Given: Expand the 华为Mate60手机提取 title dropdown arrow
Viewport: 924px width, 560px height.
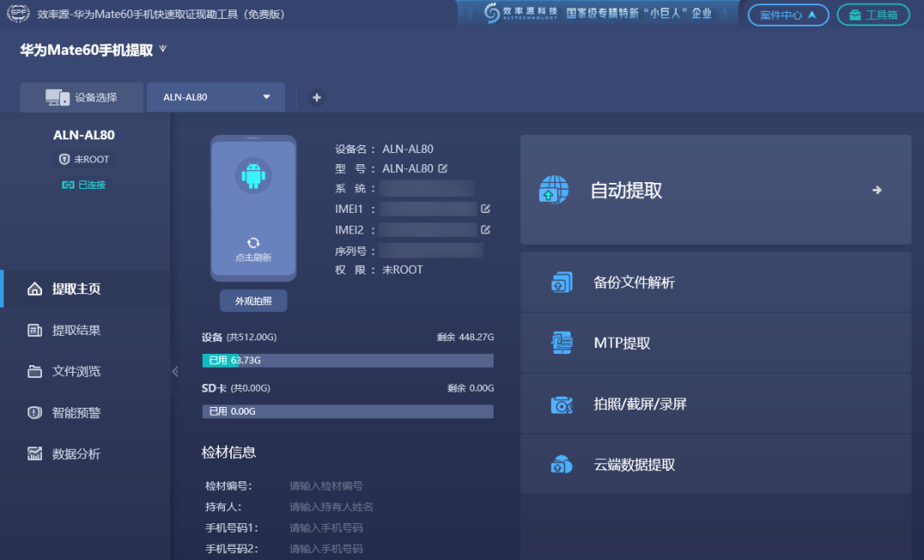Looking at the screenshot, I should [163, 50].
